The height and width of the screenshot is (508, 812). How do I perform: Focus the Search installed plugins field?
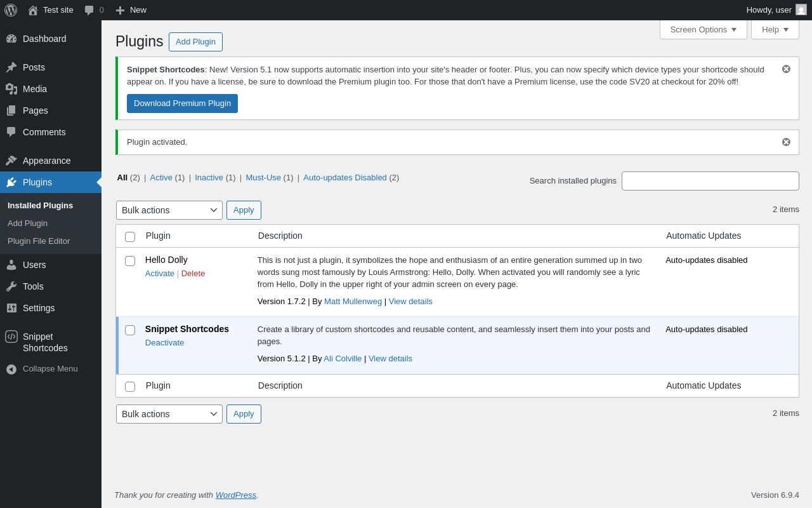click(x=710, y=181)
